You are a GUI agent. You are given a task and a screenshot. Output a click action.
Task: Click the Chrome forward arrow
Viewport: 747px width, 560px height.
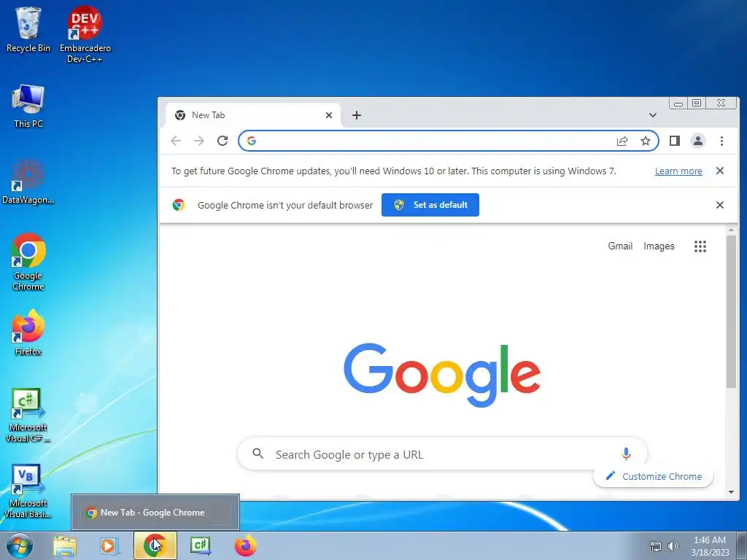(199, 141)
